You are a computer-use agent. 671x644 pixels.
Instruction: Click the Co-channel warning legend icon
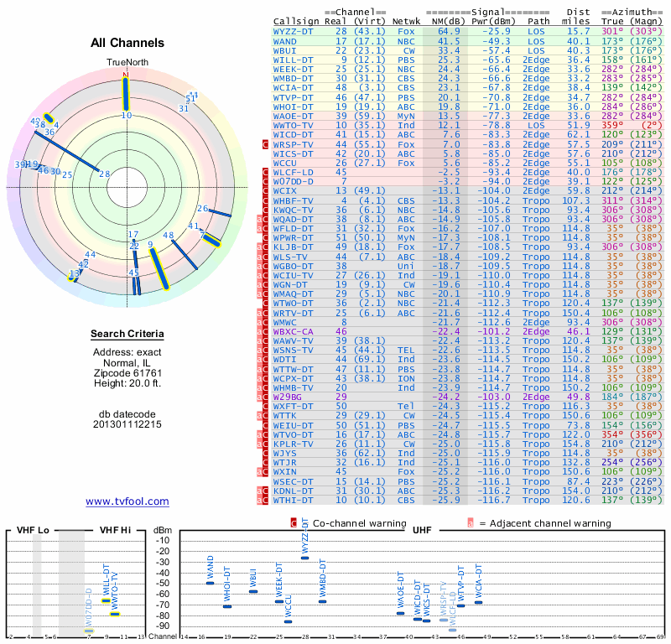click(x=294, y=523)
